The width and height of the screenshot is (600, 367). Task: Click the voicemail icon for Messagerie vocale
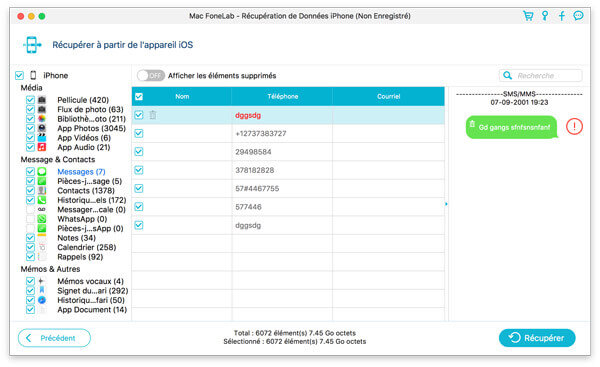42,209
